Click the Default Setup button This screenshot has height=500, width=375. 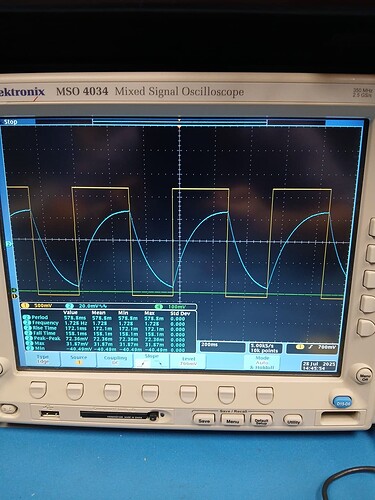point(261,421)
